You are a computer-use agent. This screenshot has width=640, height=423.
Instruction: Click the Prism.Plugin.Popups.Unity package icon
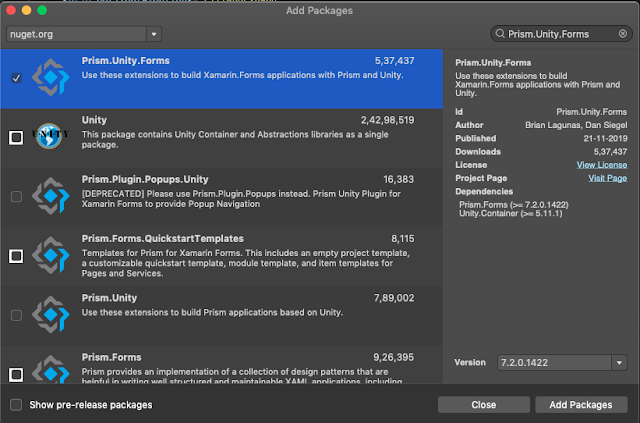point(51,196)
